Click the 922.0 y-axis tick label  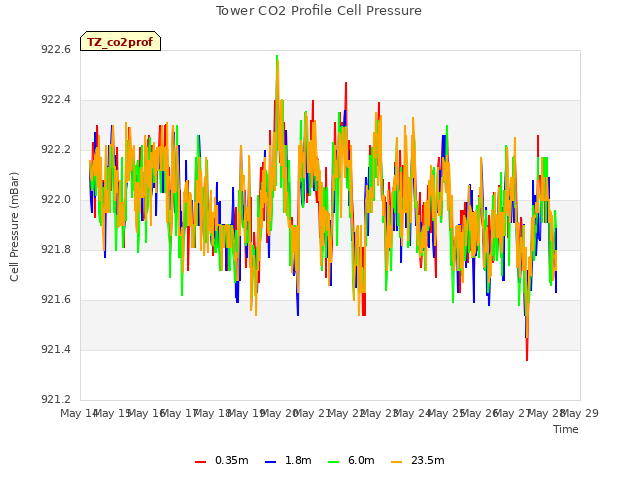[56, 200]
